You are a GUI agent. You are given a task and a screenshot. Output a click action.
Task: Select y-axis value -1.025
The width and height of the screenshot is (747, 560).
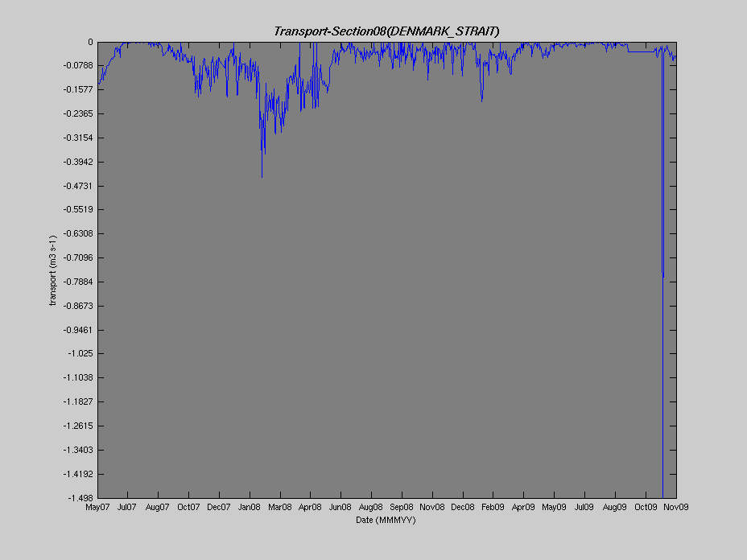pos(80,353)
